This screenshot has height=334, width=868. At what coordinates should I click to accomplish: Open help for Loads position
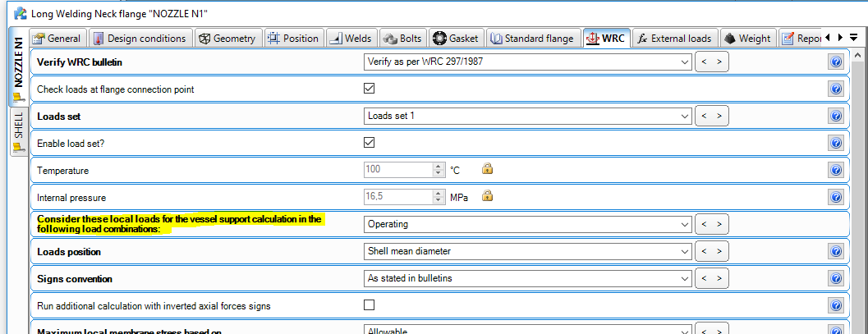[x=836, y=251]
